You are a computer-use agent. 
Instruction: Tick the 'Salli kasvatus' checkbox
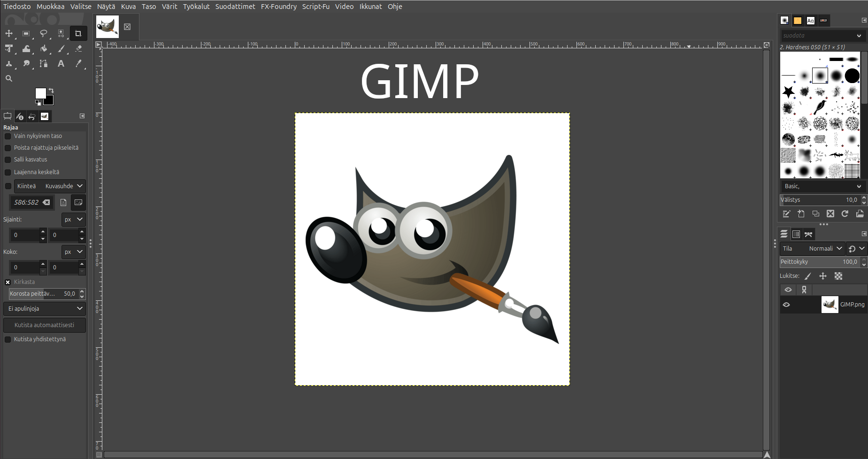8,160
